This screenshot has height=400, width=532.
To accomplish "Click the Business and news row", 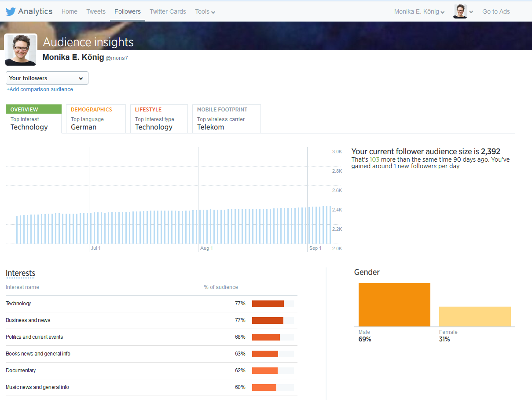I will [x=151, y=320].
